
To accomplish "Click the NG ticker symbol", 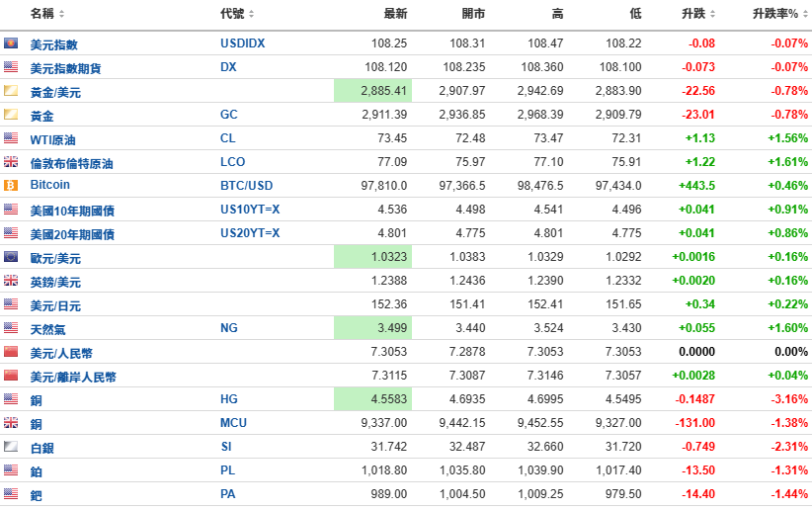I will click(228, 328).
